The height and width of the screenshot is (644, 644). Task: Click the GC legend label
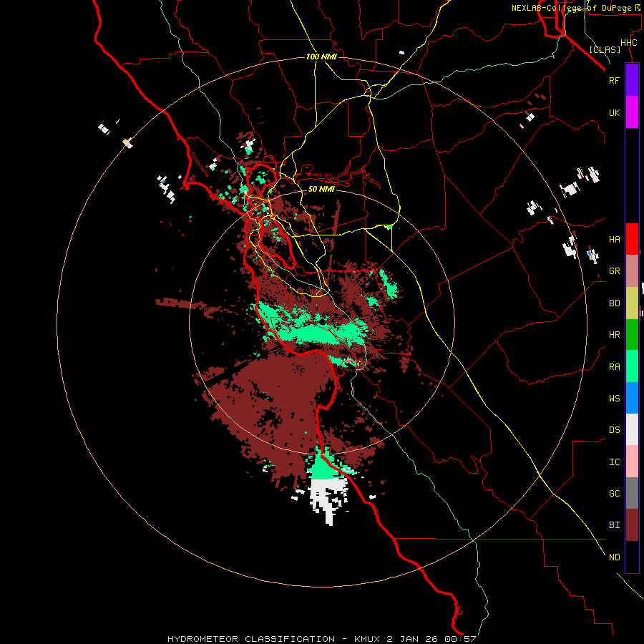614,494
